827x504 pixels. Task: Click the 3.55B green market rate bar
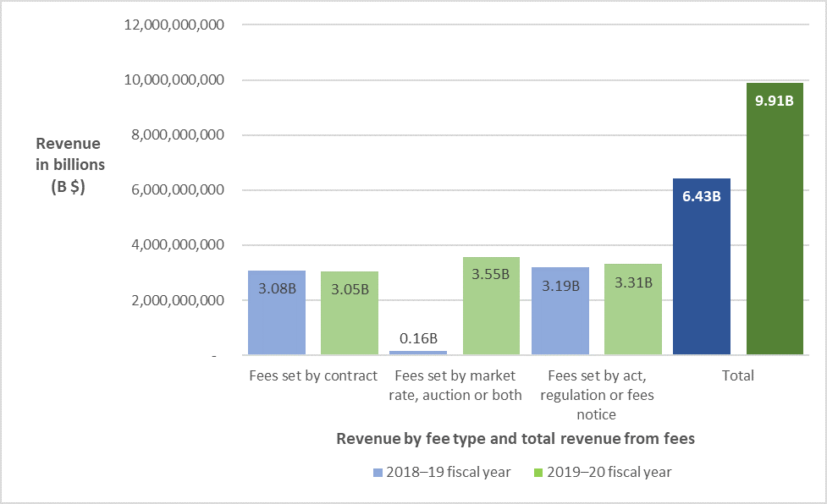pos(491,306)
